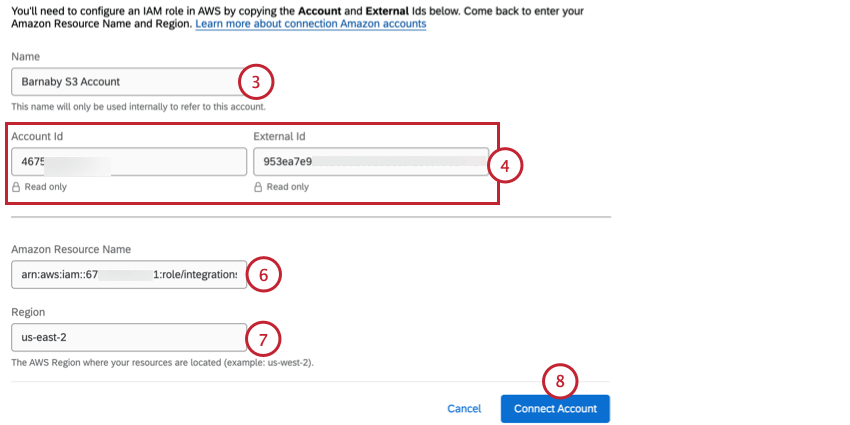Screen dimensions: 850x425
Task: Select the read-only External Id field
Action: click(371, 162)
